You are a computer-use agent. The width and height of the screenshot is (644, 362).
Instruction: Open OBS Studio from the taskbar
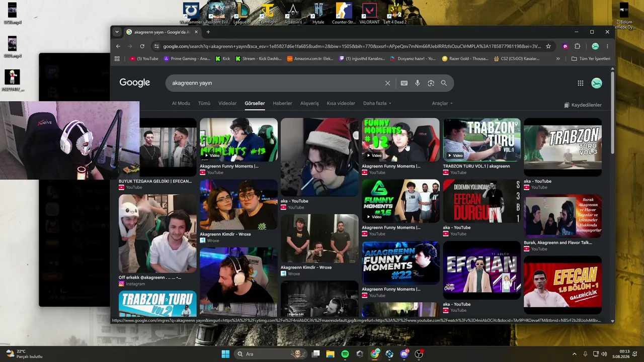419,354
